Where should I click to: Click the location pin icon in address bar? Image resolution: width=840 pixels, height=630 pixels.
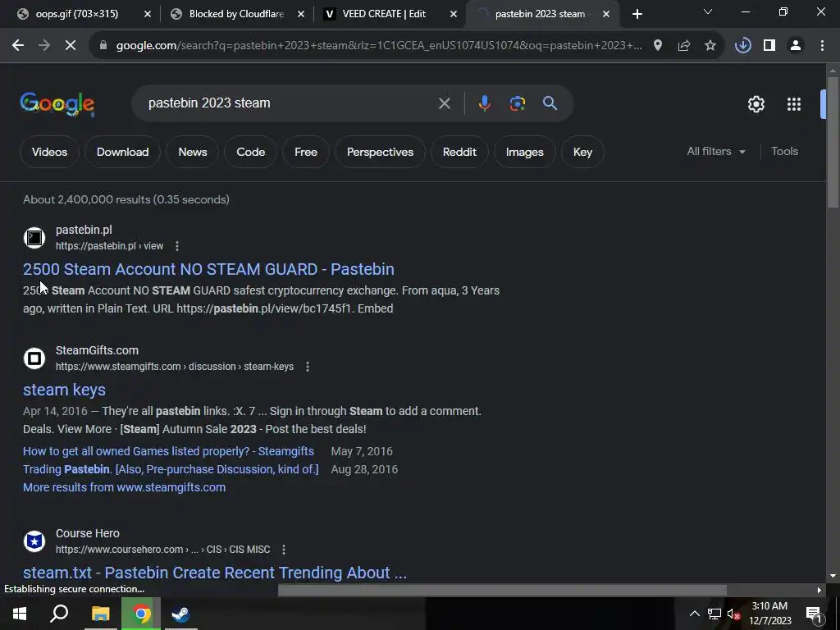[658, 46]
